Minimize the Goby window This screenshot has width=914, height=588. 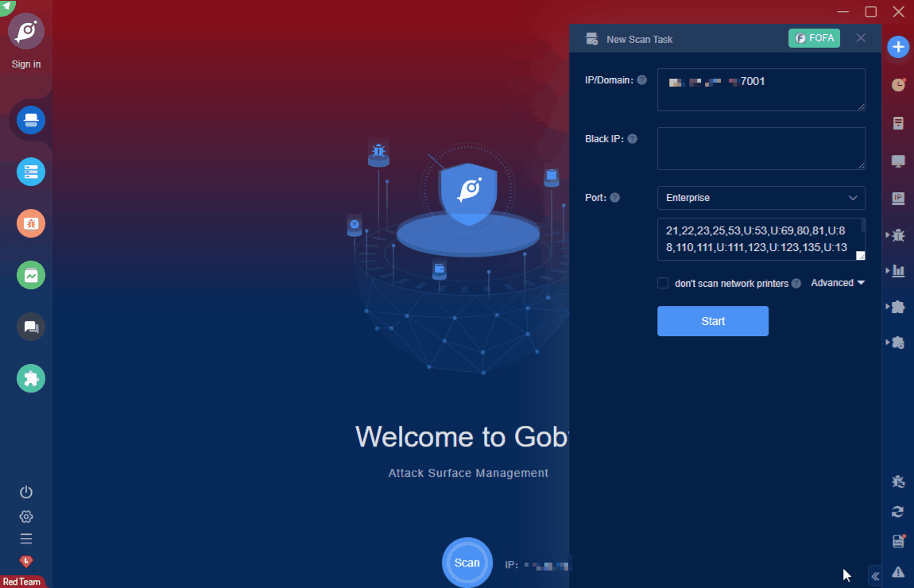(843, 11)
